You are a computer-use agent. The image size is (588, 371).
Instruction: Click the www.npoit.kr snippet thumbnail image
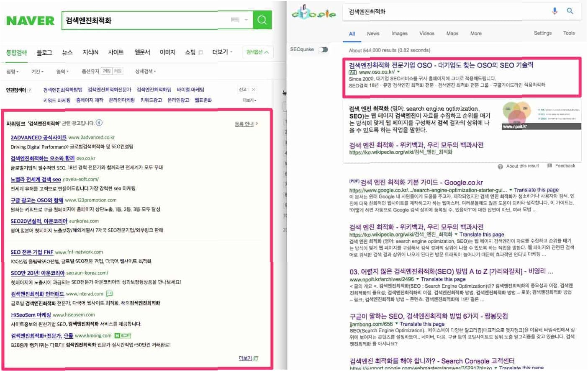(541, 115)
